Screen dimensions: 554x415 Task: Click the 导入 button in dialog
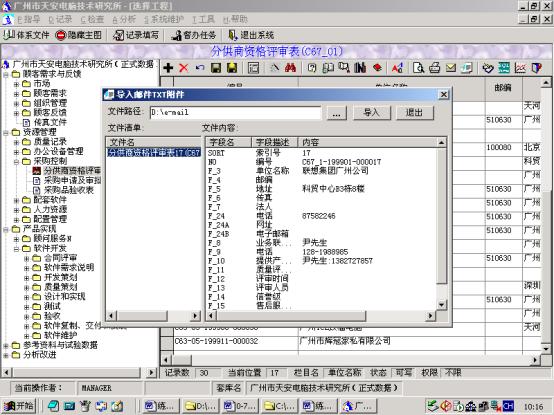tap(372, 113)
